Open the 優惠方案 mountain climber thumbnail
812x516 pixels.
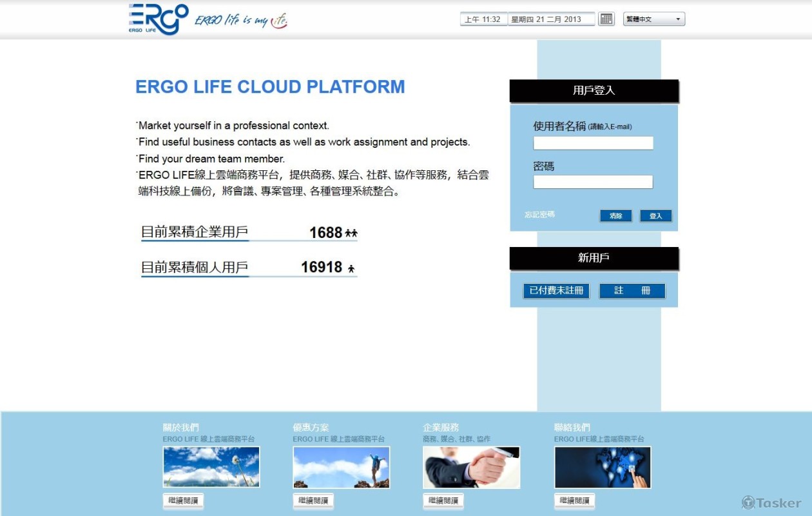[x=342, y=467]
